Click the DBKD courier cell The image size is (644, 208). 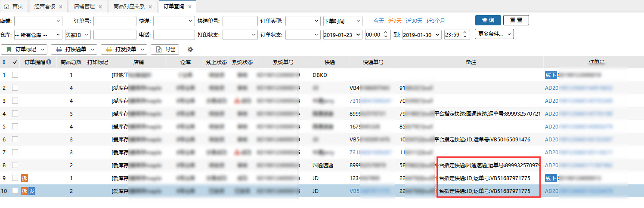[320, 75]
